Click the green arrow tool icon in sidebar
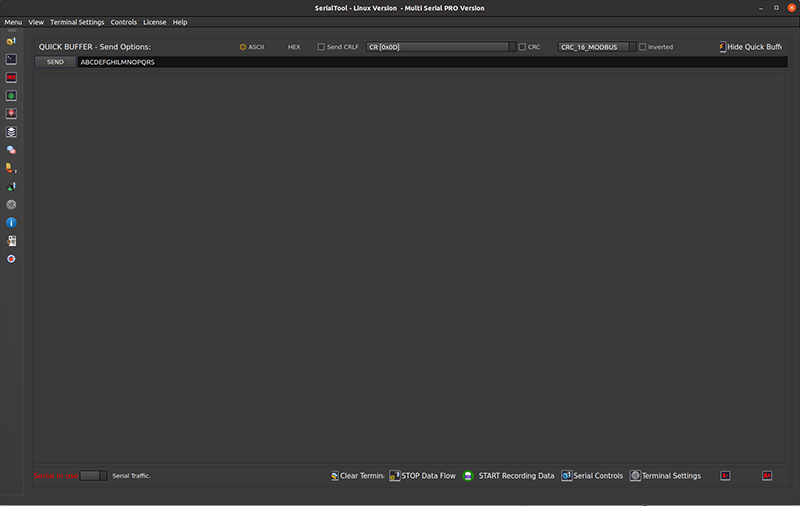Viewport: 800px width, 506px height. click(11, 186)
